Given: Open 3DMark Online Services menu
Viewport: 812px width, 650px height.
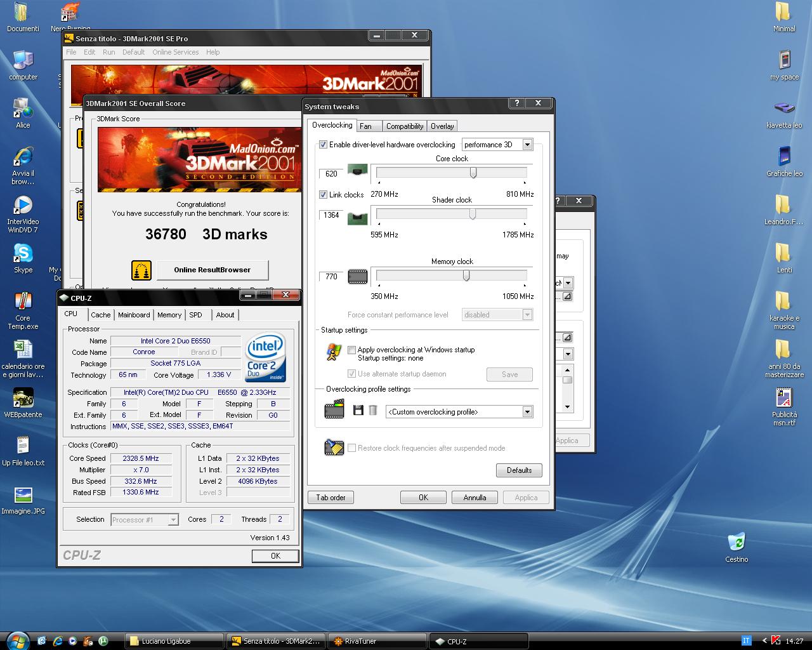Looking at the screenshot, I should coord(175,52).
